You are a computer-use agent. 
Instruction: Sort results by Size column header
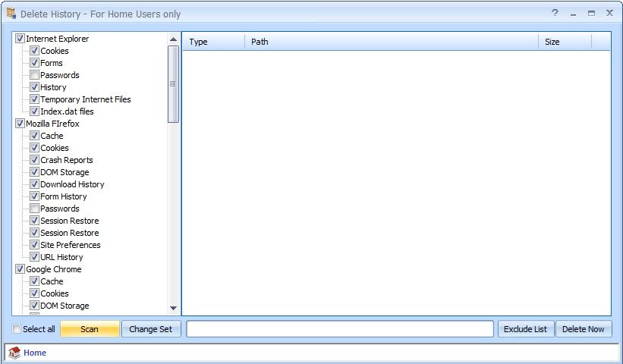click(x=565, y=42)
